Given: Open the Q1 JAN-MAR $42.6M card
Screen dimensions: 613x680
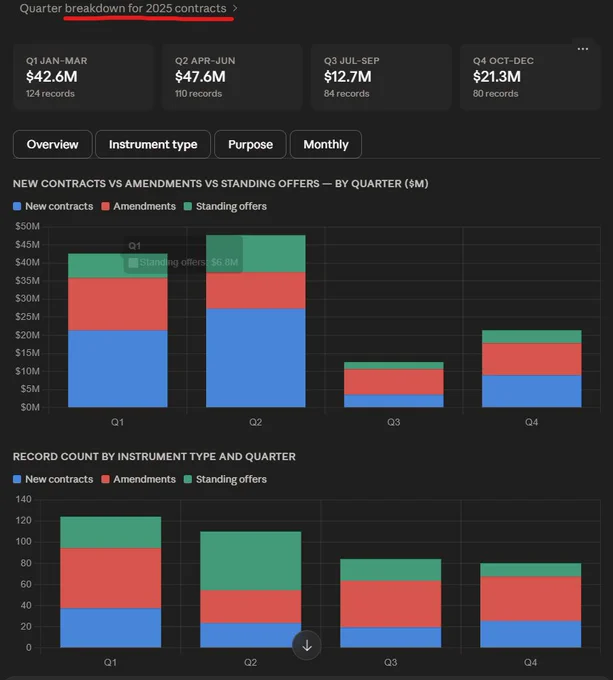Looking at the screenshot, I should [84, 77].
